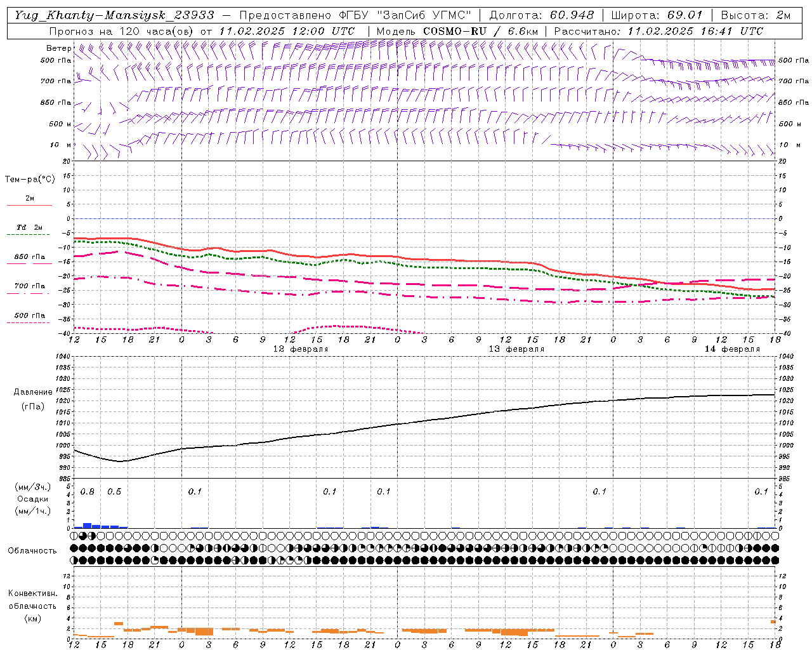Click the station title Yug_Khanty-Mansiysk_23933

tap(114, 15)
